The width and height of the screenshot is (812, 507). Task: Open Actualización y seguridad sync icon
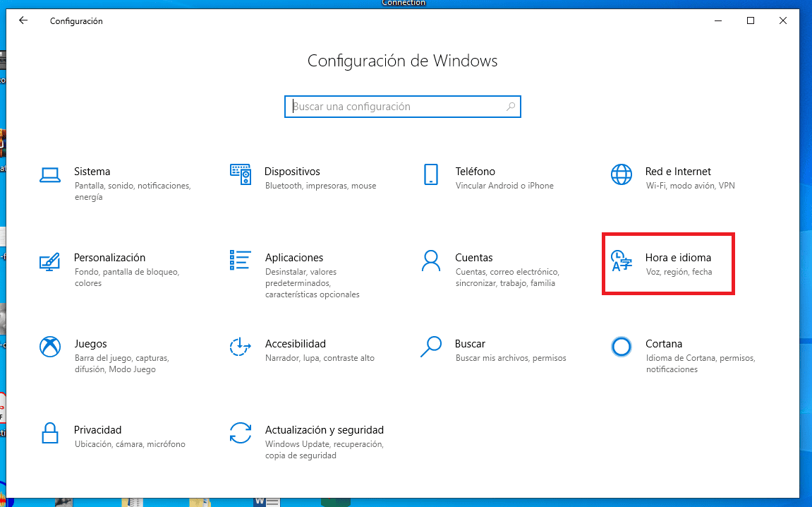point(241,433)
